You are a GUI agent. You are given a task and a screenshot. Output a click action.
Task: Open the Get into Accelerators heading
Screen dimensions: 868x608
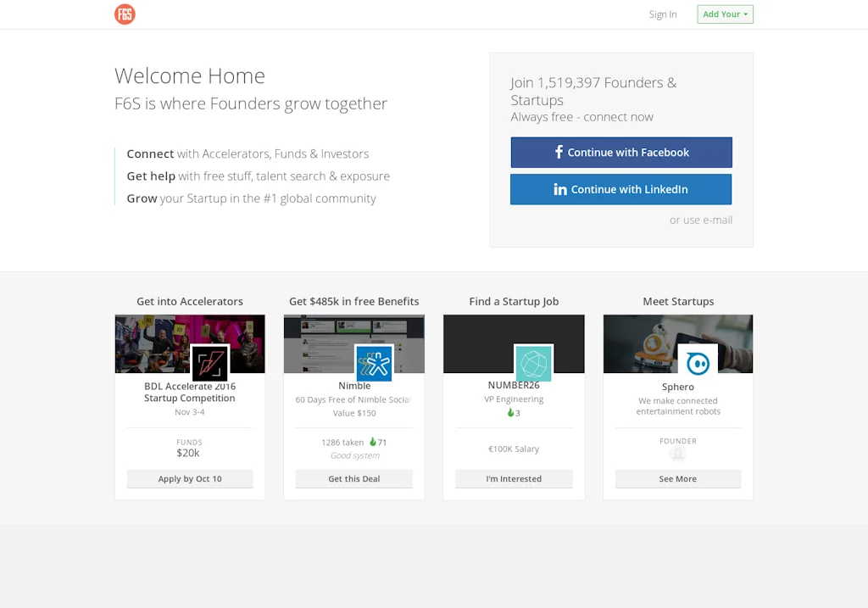tap(190, 301)
